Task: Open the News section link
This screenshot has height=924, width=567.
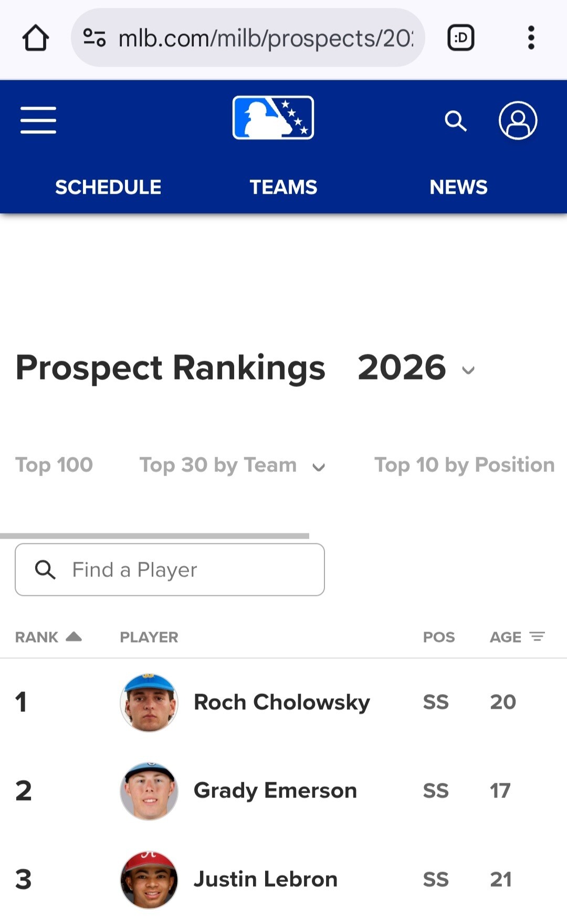Action: point(458,187)
